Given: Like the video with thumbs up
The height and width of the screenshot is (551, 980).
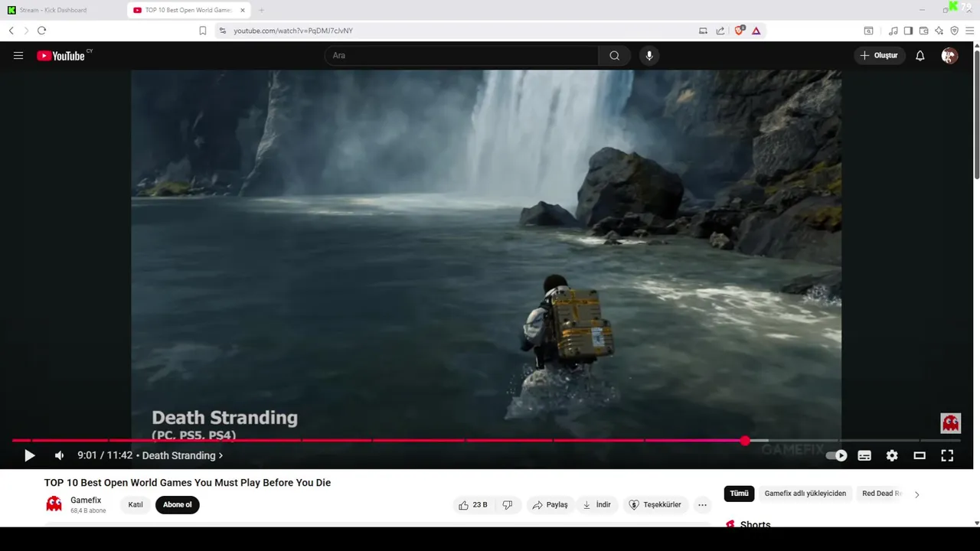Looking at the screenshot, I should pyautogui.click(x=472, y=505).
